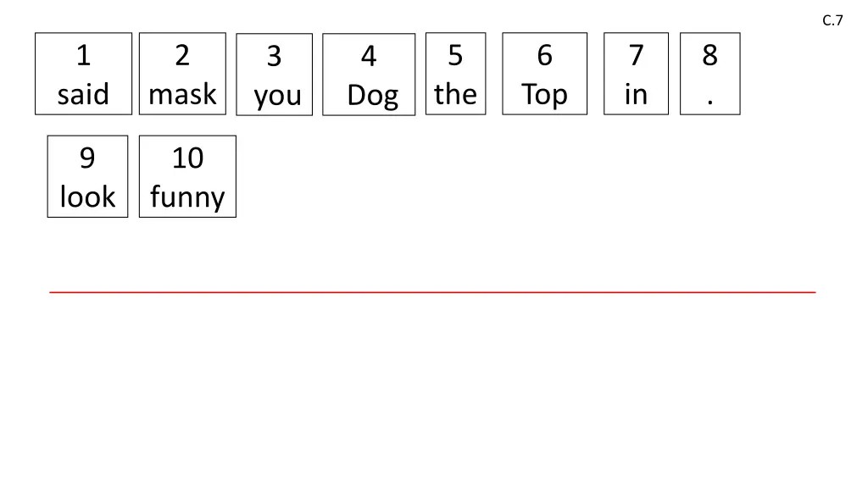868x488 pixels.
Task: Choose the "Dog" word card
Action: [x=369, y=75]
